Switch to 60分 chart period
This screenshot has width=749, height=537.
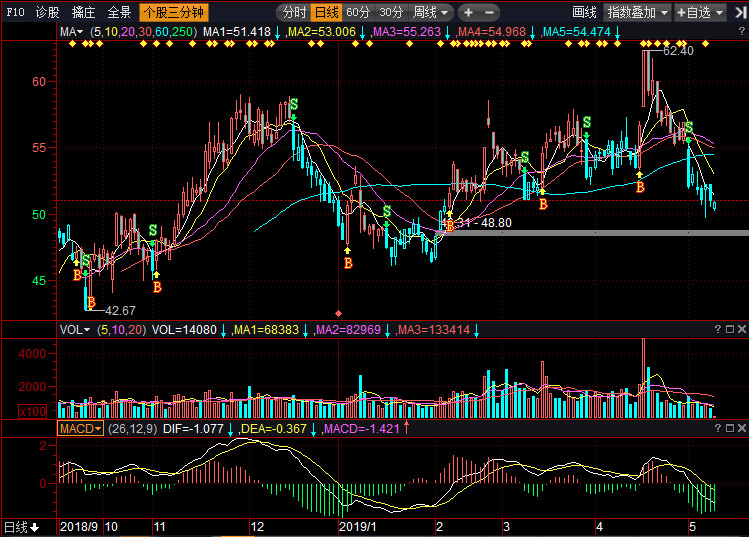pyautogui.click(x=358, y=12)
